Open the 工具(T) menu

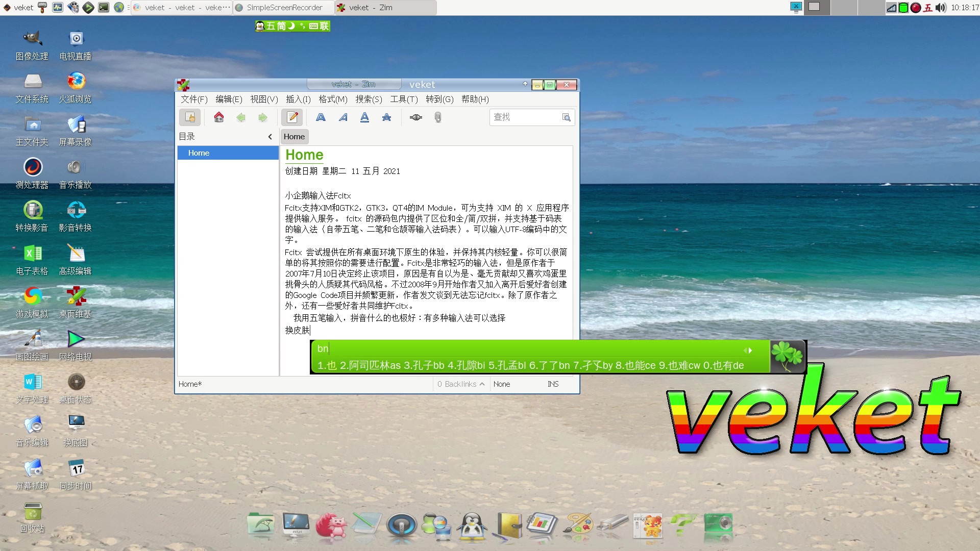coord(404,99)
